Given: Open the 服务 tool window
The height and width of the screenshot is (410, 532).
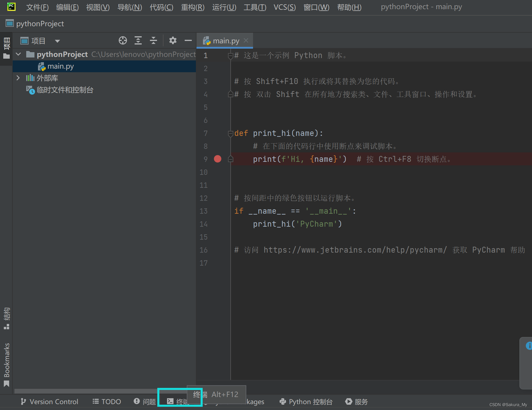Looking at the screenshot, I should (356, 401).
